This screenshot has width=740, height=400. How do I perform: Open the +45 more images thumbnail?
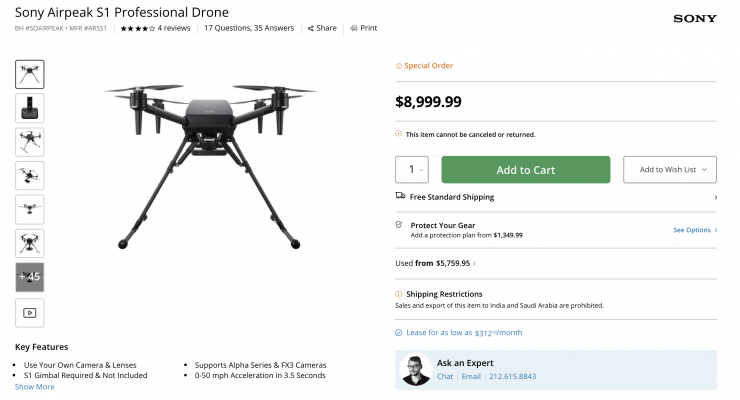[30, 277]
